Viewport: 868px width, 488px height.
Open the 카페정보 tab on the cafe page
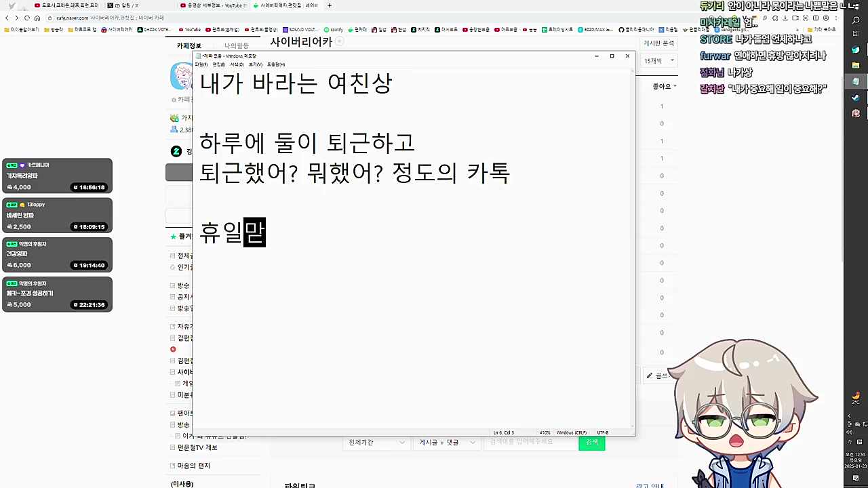[189, 45]
